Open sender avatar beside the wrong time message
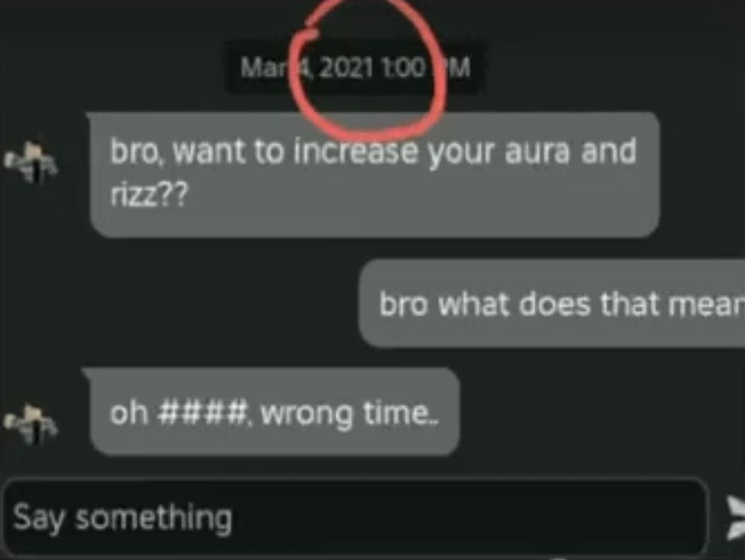Image resolution: width=745 pixels, height=560 pixels. click(x=31, y=424)
